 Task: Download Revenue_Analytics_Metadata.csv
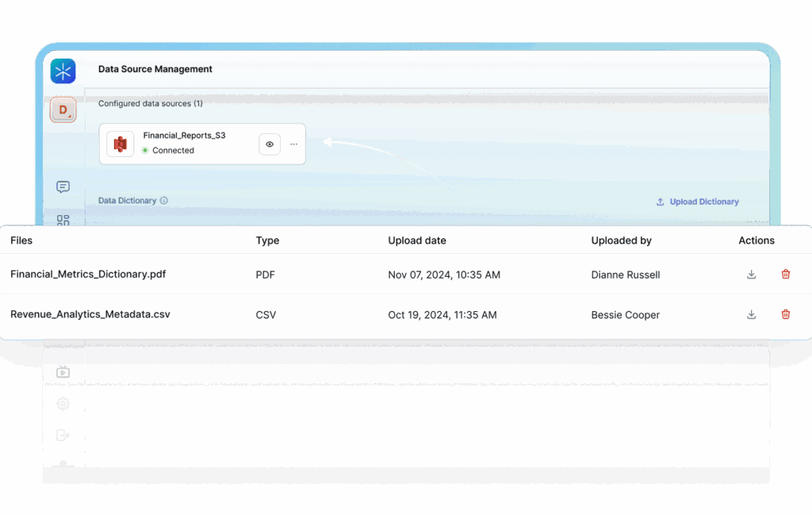[751, 314]
